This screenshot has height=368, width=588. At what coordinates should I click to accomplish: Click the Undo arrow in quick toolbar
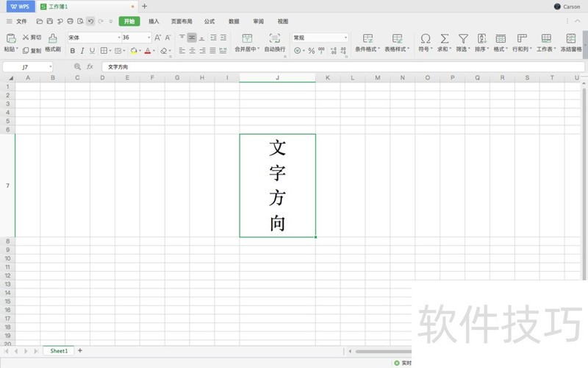click(90, 21)
